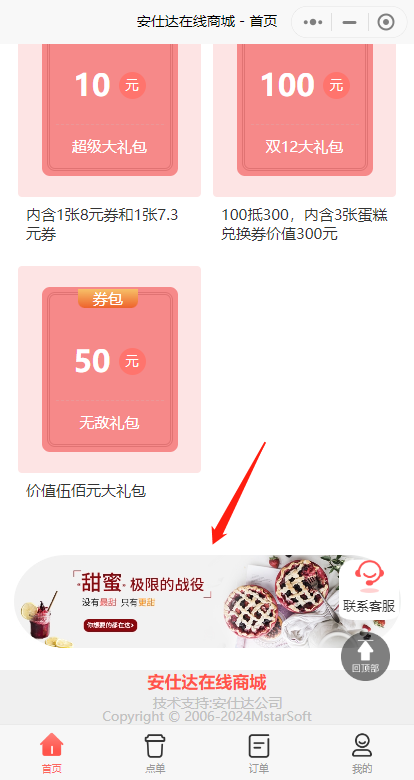Open the mini program three-dots menu
Viewport: 414px width, 780px height.
click(313, 22)
